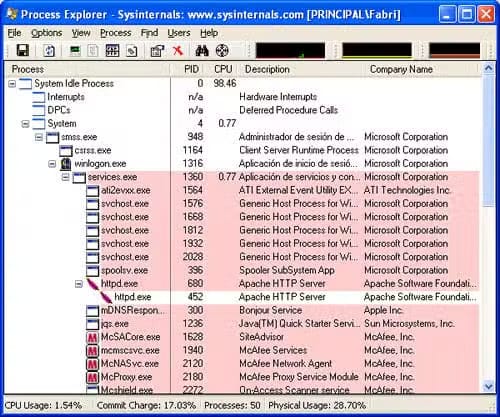The width and height of the screenshot is (500, 417).
Task: Collapse the System tree node
Action: 25,124
